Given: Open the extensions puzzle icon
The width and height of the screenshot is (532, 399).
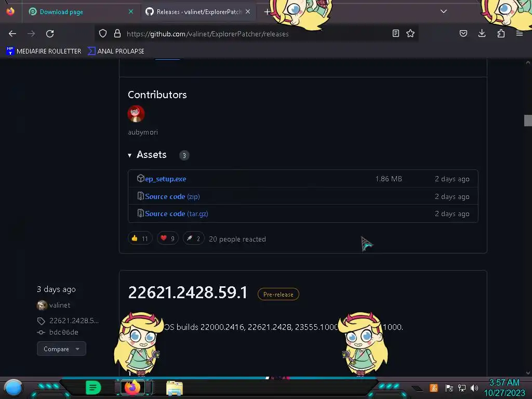Looking at the screenshot, I should 501,33.
